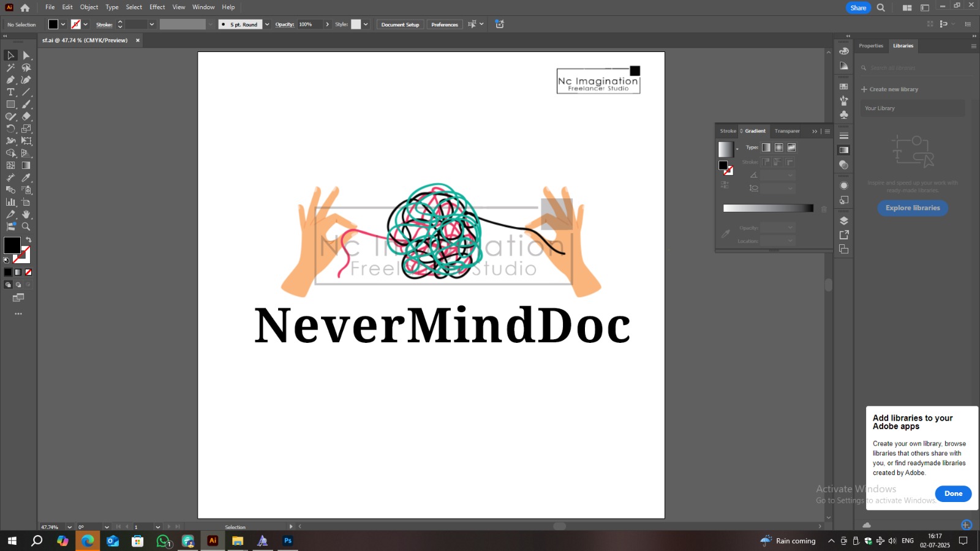Open the brush definition 5 pt. Round dropdown
Viewport: 980px width, 551px height.
point(267,24)
